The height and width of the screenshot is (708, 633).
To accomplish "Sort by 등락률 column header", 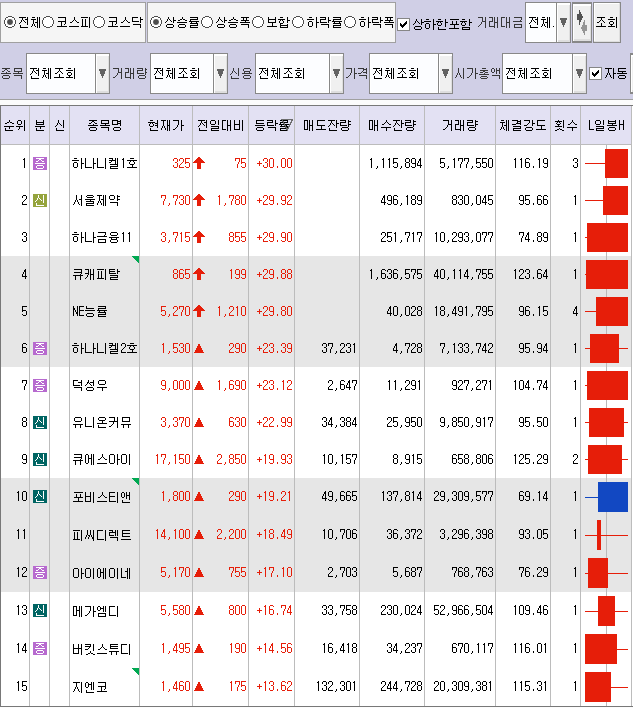I will pyautogui.click(x=272, y=126).
